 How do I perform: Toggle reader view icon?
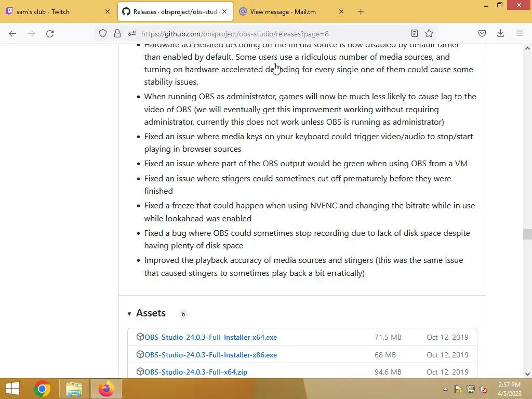coord(414,33)
